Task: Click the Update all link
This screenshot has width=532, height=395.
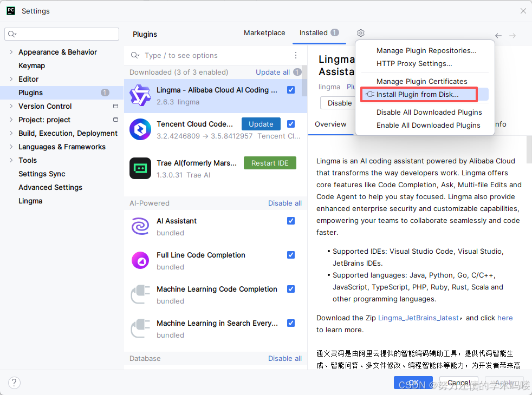Action: 273,72
